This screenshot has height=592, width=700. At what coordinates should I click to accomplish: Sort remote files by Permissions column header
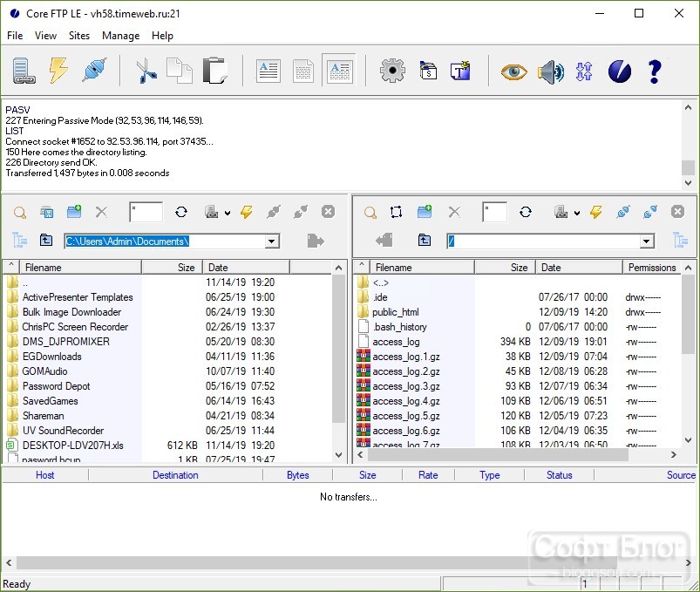[652, 268]
